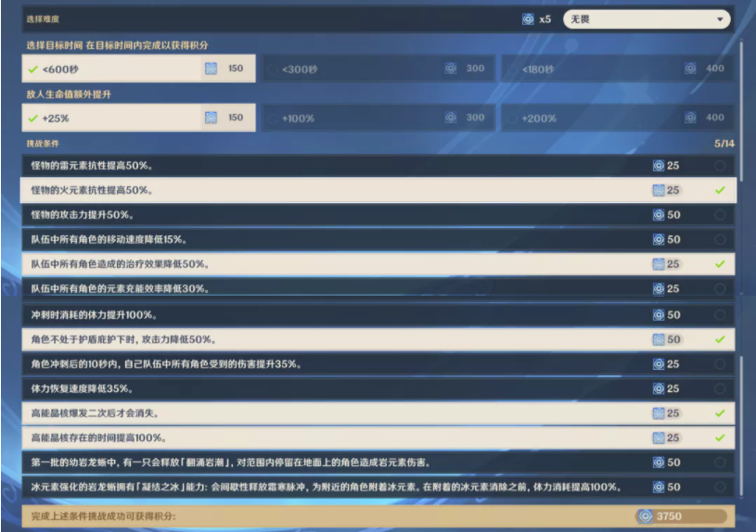This screenshot has width=756, height=532.
Task: Select the <300秒 target time option
Action: coord(378,69)
